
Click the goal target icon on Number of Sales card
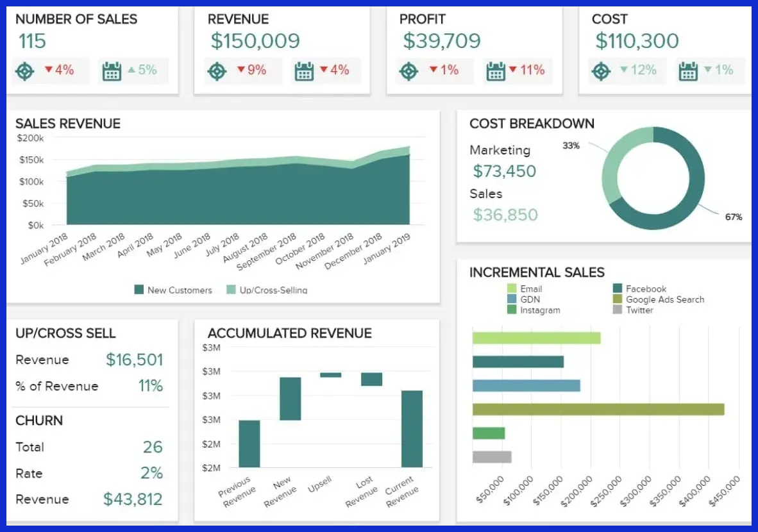(x=24, y=71)
